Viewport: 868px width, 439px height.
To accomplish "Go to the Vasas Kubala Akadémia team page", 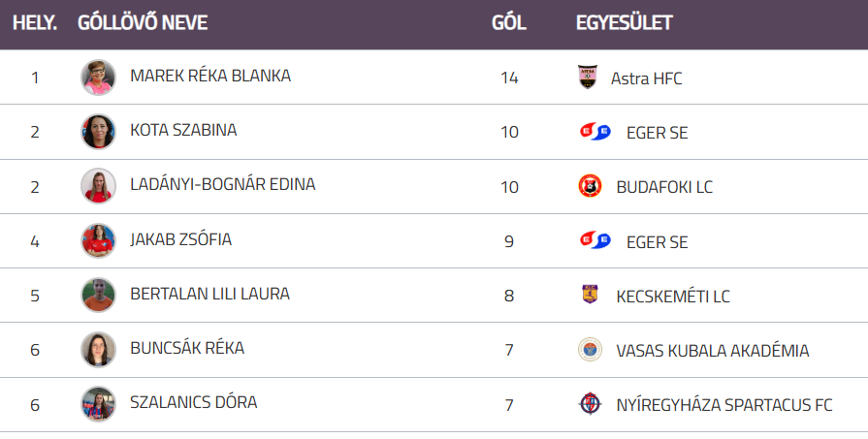I will click(x=712, y=351).
